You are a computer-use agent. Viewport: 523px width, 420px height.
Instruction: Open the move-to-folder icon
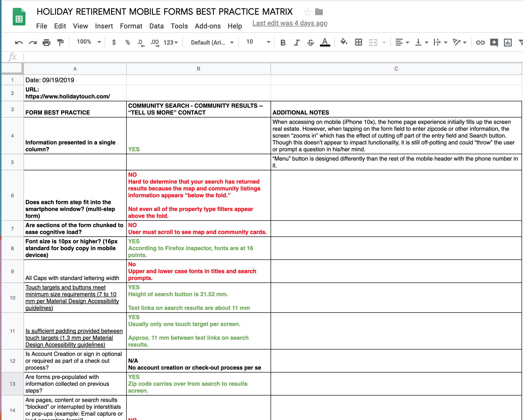[x=319, y=12]
